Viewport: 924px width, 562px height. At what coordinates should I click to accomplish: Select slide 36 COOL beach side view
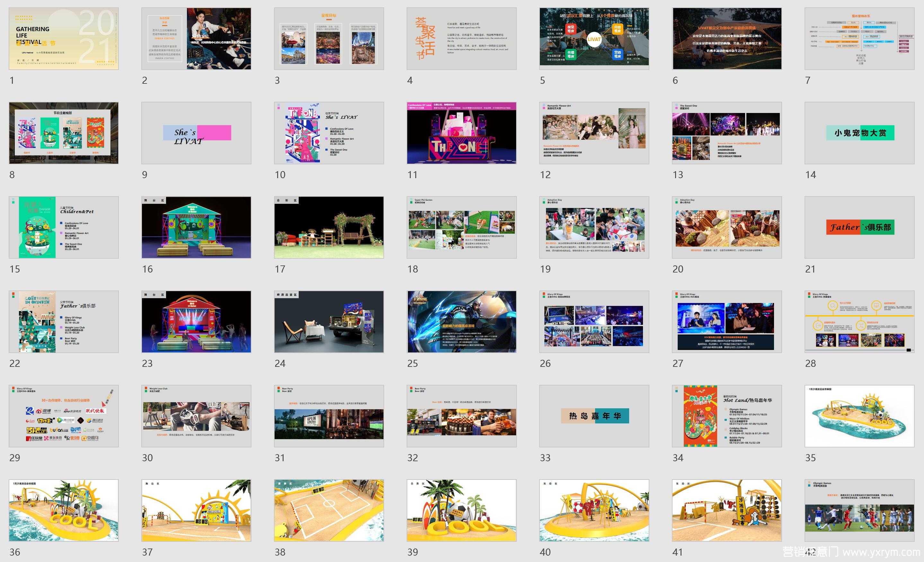click(64, 511)
